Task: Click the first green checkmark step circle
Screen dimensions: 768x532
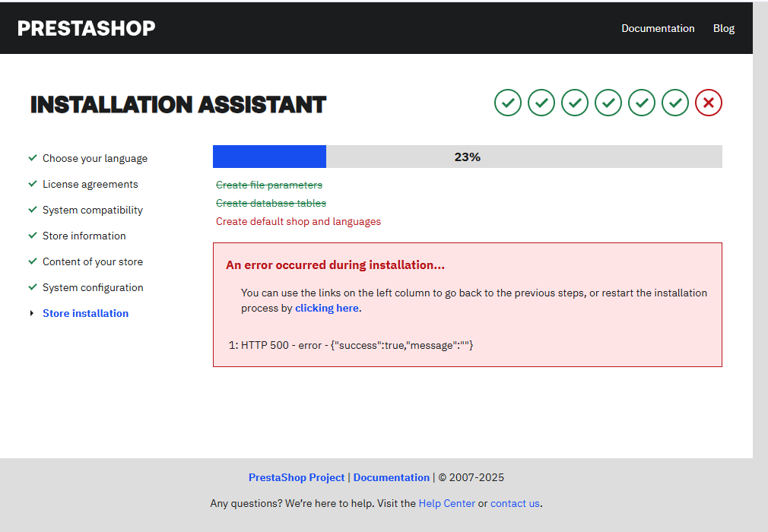Action: (x=508, y=103)
